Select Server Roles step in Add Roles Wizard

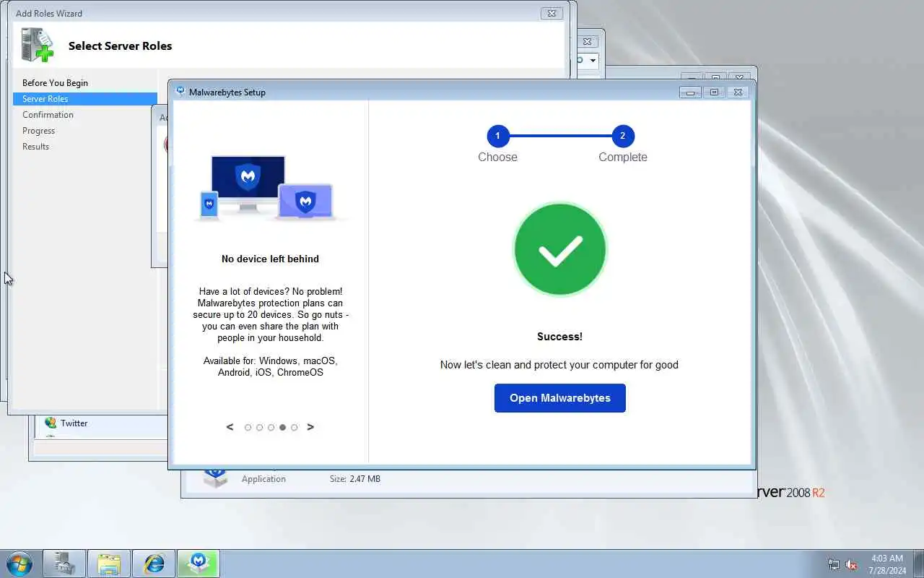coord(85,99)
